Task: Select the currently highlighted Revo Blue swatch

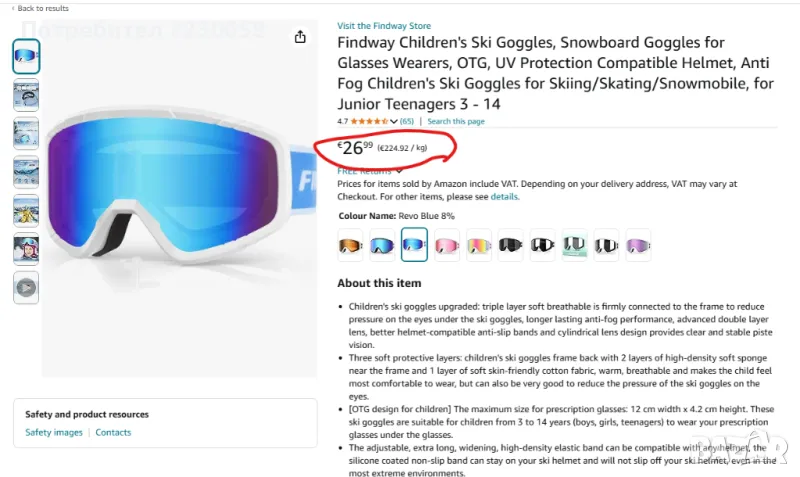Action: [415, 244]
